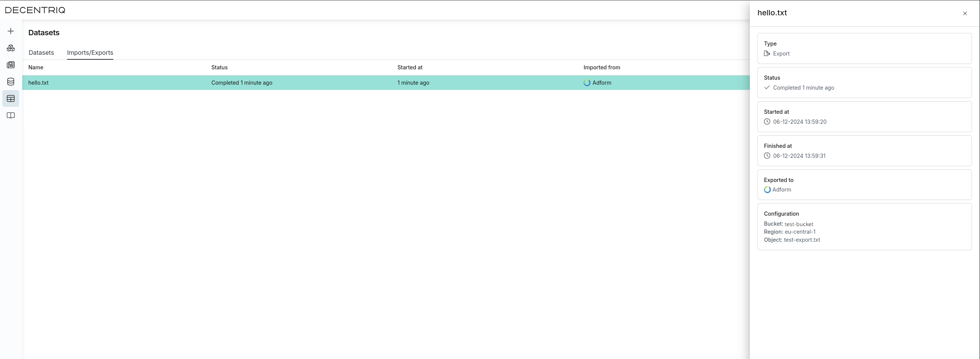Screen dimensions: 980x359
Task: Select the Imports/Exports tab
Action: [x=90, y=52]
